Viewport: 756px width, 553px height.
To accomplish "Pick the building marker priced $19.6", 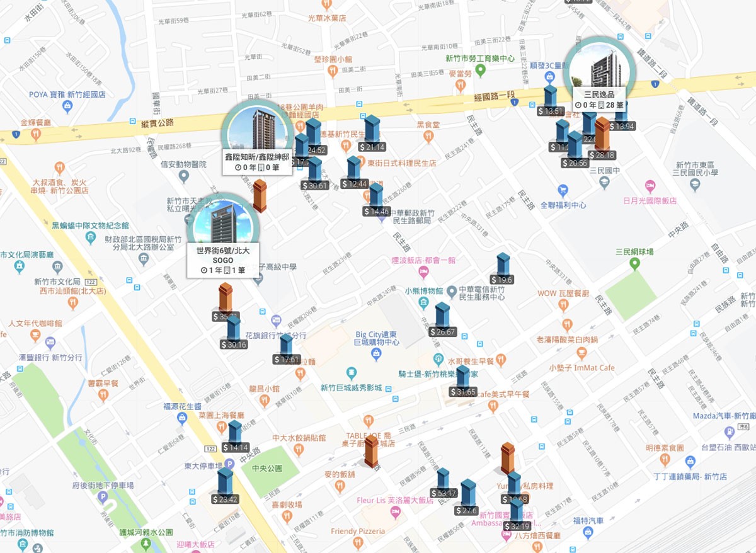I will 503,269.
